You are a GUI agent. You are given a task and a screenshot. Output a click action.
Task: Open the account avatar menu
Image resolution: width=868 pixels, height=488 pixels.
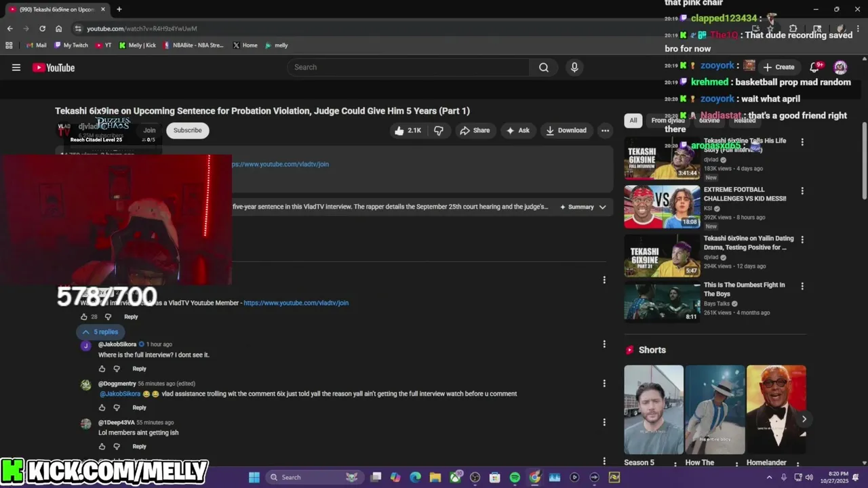click(x=840, y=67)
